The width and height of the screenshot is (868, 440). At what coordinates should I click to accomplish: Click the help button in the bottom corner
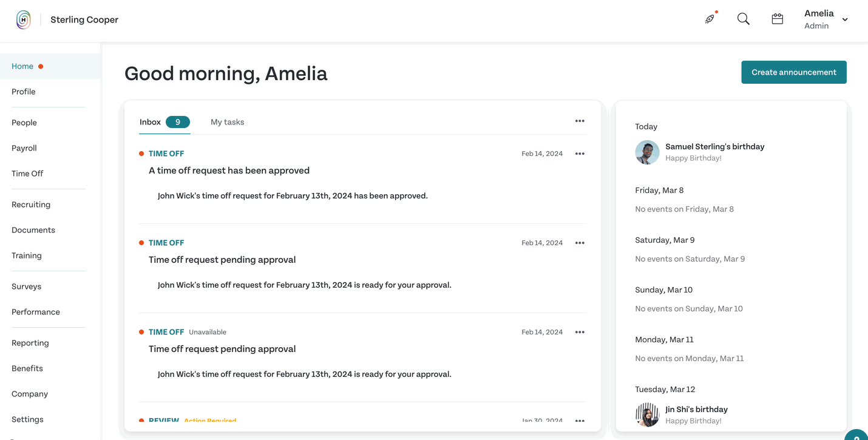point(856,436)
